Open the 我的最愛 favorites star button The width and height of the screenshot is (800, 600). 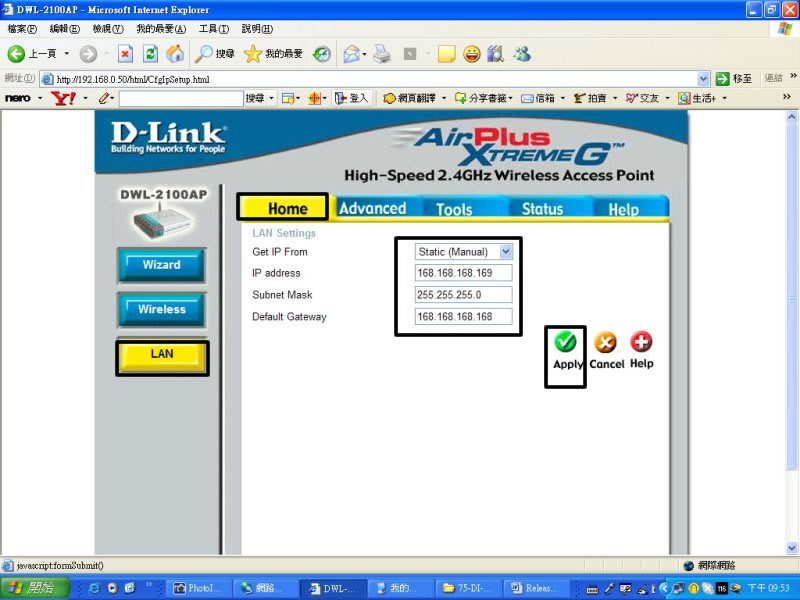click(x=273, y=54)
